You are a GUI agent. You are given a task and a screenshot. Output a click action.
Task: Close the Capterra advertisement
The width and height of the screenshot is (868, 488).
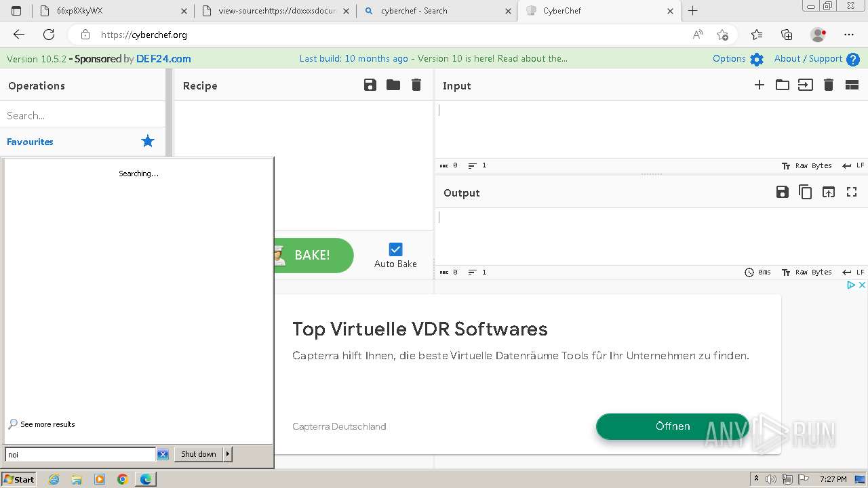[x=862, y=285]
